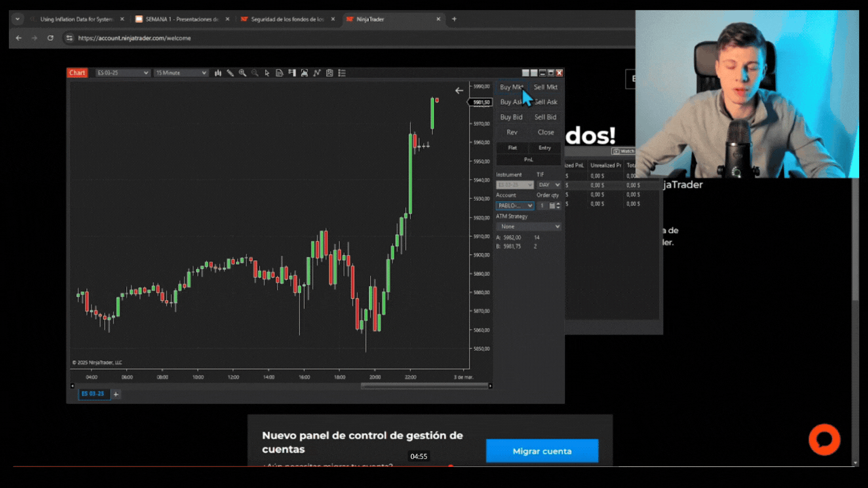Close the 'Seguridad de los fondos' tab
Viewport: 868px width, 488px height.
(334, 19)
